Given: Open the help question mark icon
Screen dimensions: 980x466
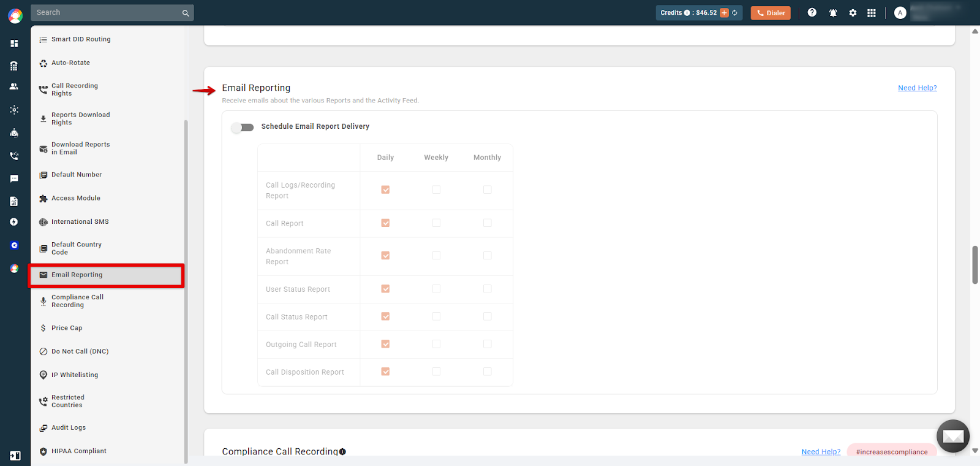Looking at the screenshot, I should pos(812,12).
